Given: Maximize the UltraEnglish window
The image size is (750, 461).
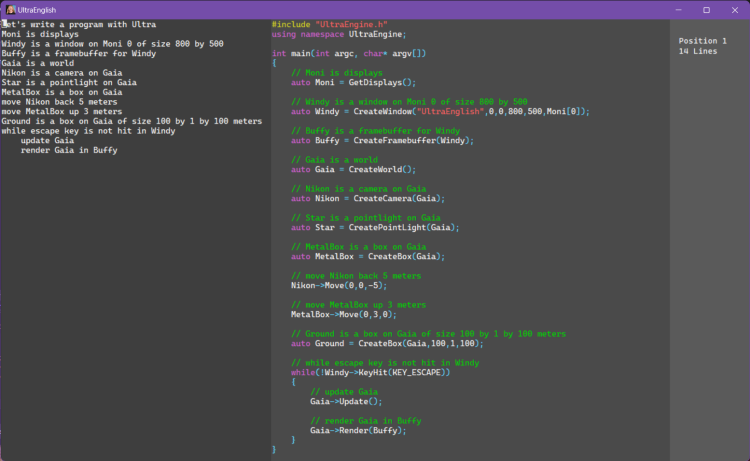Looking at the screenshot, I should (x=707, y=9).
